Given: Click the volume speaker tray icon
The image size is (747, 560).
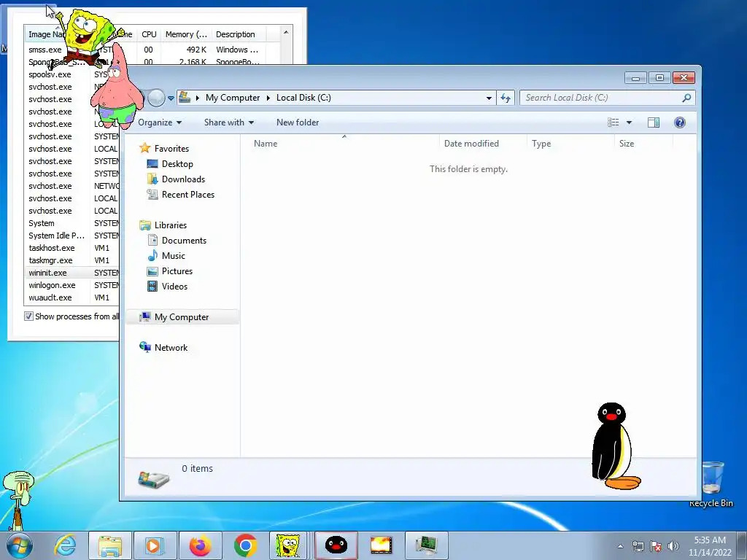Looking at the screenshot, I should pyautogui.click(x=673, y=546).
